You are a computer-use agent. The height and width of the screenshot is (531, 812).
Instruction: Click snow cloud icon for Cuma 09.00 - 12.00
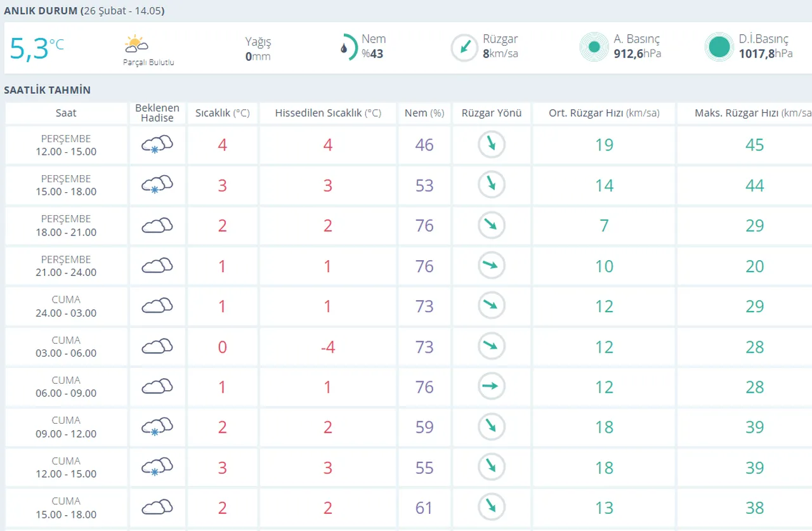(x=157, y=427)
